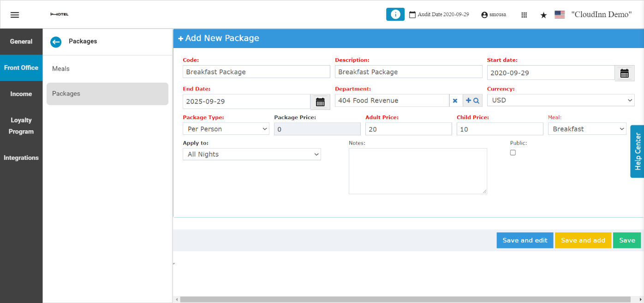This screenshot has width=644, height=303.
Task: Open the hamburger main menu
Action: [x=15, y=15]
